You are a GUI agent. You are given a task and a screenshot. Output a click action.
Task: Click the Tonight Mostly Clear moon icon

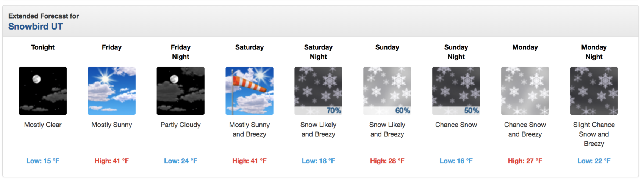pos(43,91)
